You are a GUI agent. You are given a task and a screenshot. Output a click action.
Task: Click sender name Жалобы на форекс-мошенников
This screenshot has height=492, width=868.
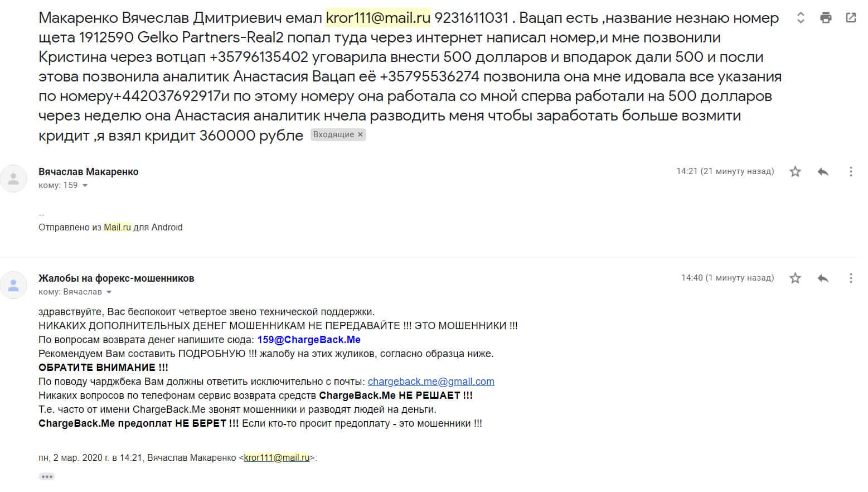coord(116,278)
